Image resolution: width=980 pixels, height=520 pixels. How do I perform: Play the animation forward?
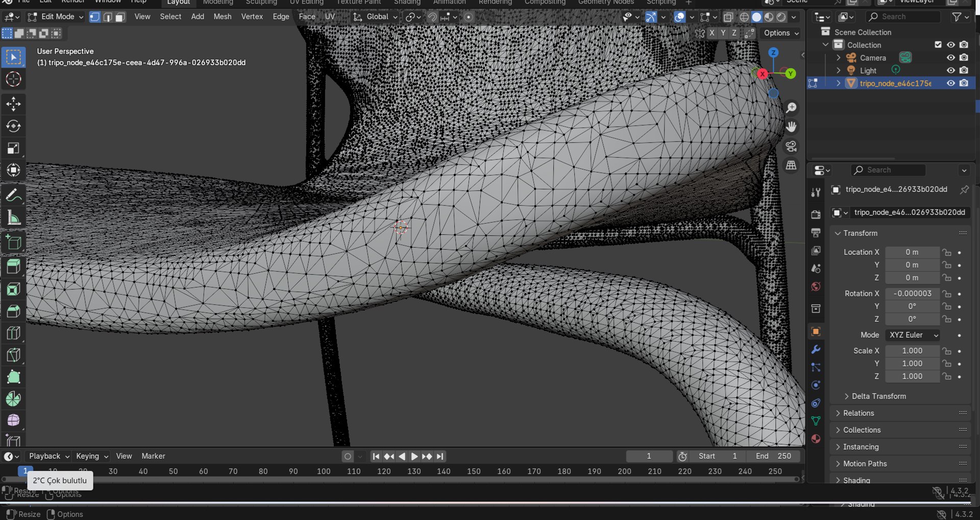tap(414, 457)
